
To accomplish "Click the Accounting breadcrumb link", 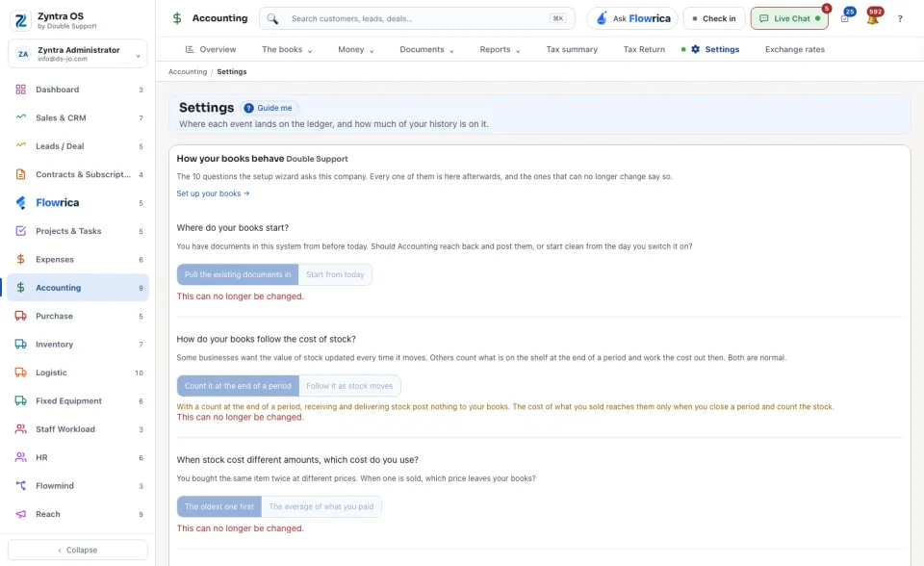I will tap(188, 72).
